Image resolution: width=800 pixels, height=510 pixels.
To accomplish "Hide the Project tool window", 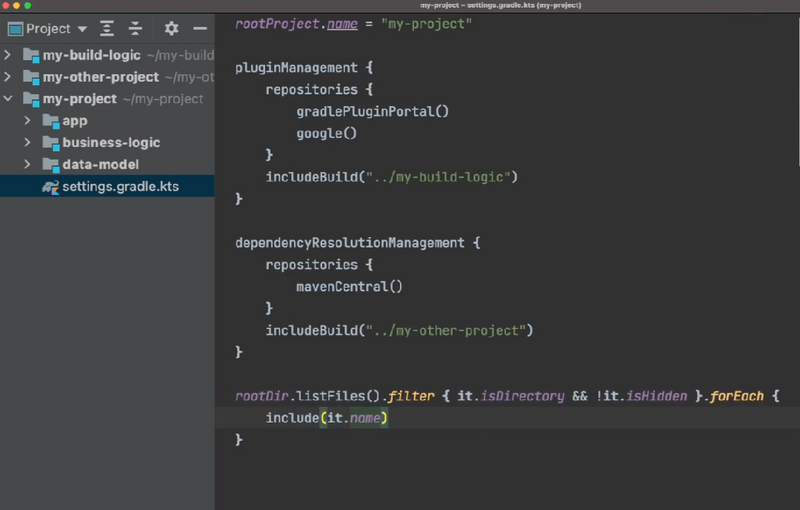I will click(200, 29).
